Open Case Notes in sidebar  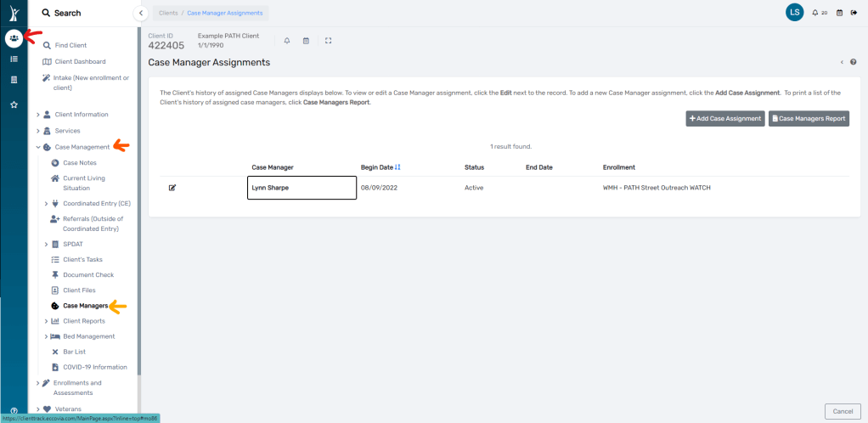tap(79, 162)
